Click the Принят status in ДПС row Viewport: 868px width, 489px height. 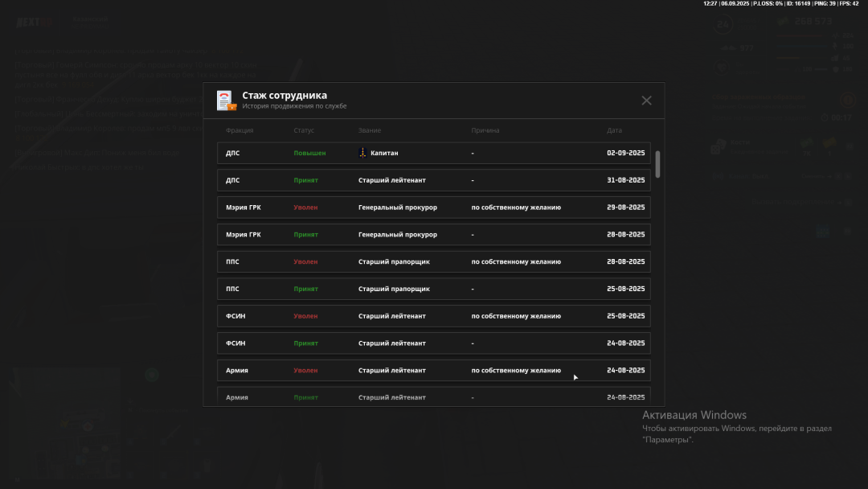point(305,180)
